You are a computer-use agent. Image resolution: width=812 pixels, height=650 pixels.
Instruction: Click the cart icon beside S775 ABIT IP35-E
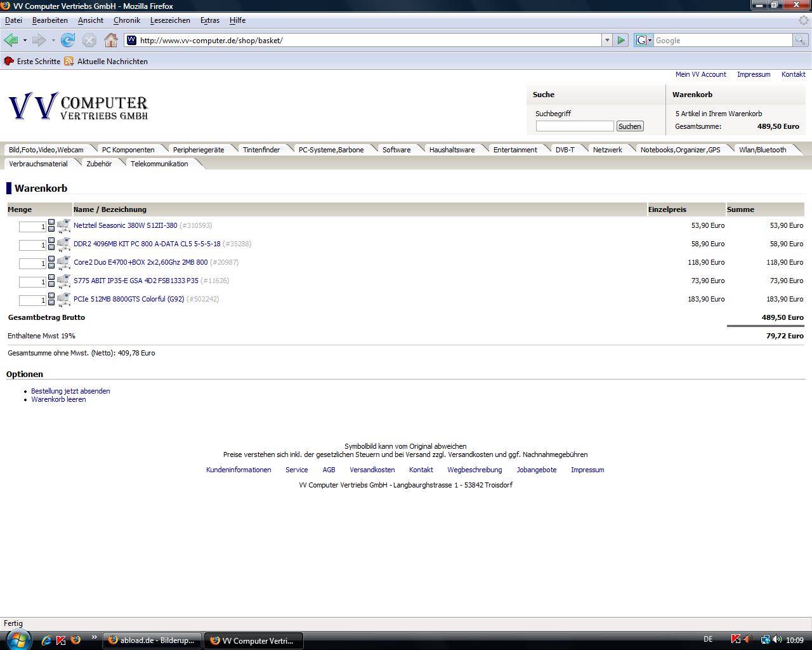[x=63, y=281]
